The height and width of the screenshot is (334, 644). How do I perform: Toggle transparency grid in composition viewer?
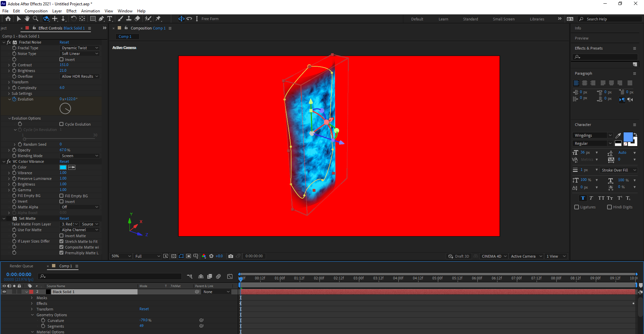point(174,256)
